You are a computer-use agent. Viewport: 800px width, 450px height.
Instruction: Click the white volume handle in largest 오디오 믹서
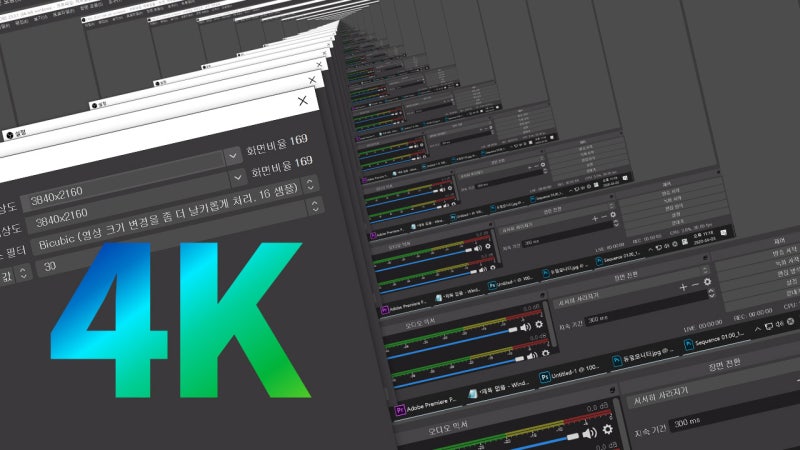click(573, 437)
